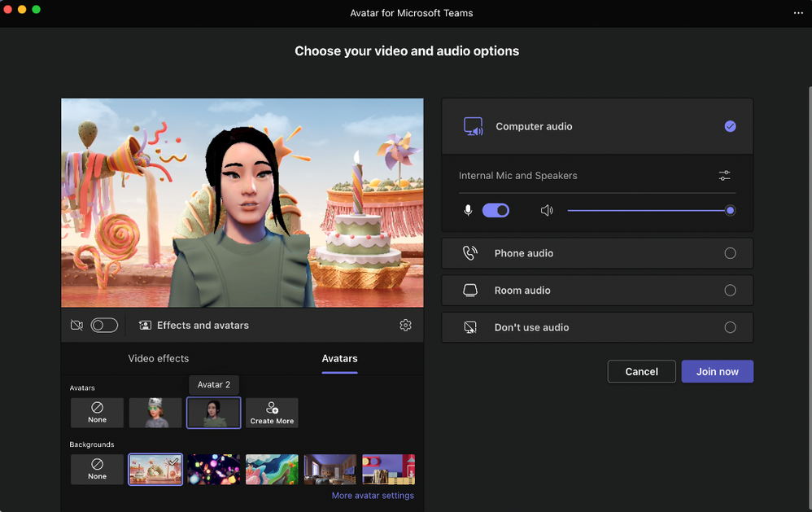Image resolution: width=812 pixels, height=512 pixels.
Task: Click the Computer audio monitor icon
Action: [x=474, y=126]
